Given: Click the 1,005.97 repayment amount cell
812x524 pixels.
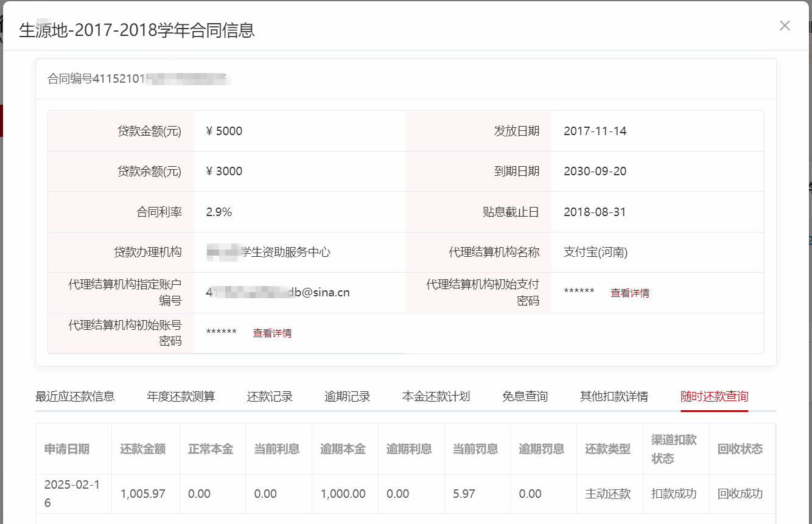Looking at the screenshot, I should (x=142, y=494).
